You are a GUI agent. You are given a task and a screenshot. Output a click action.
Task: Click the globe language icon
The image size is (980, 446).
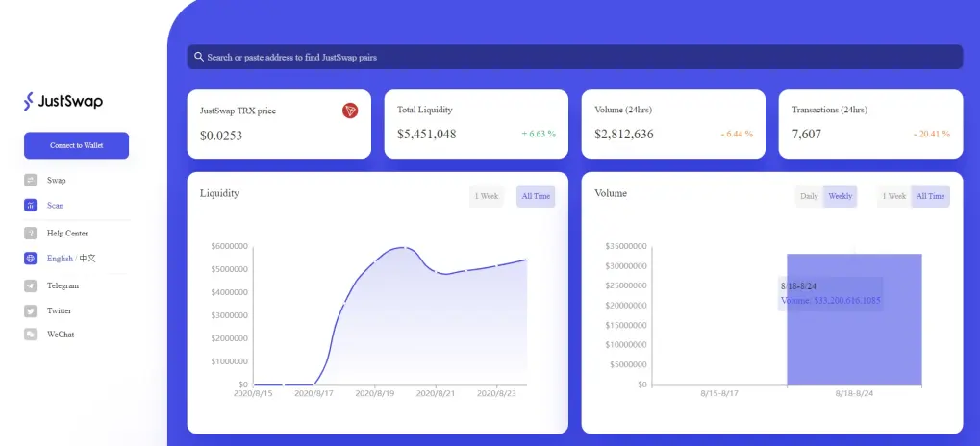[31, 258]
